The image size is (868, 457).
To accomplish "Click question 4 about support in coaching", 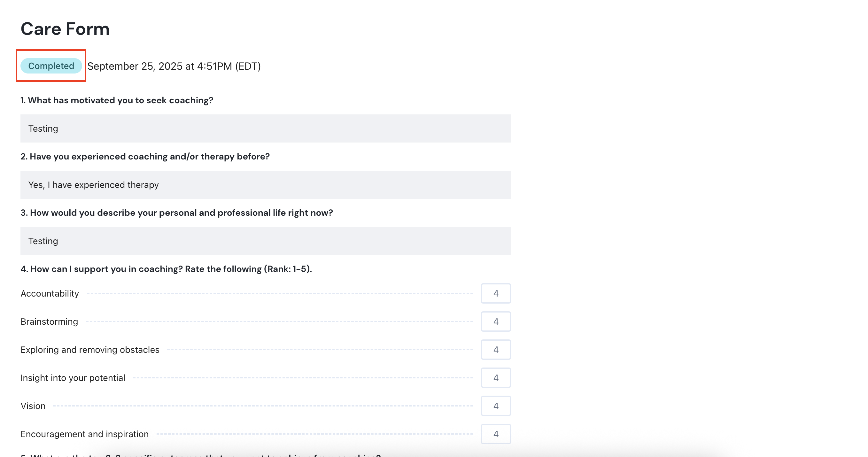I will click(x=166, y=269).
